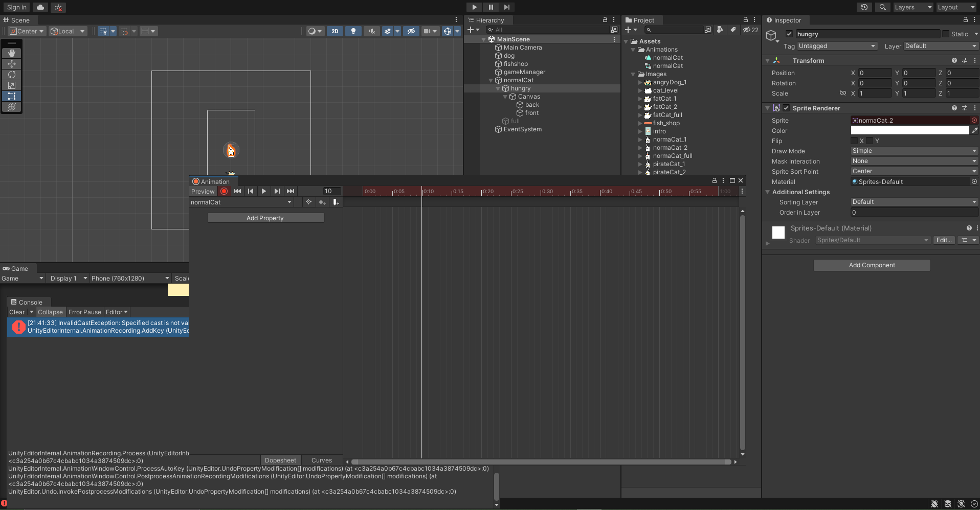This screenshot has width=980, height=510.
Task: Toggle Sprite Renderer enabled checkbox
Action: tap(786, 108)
